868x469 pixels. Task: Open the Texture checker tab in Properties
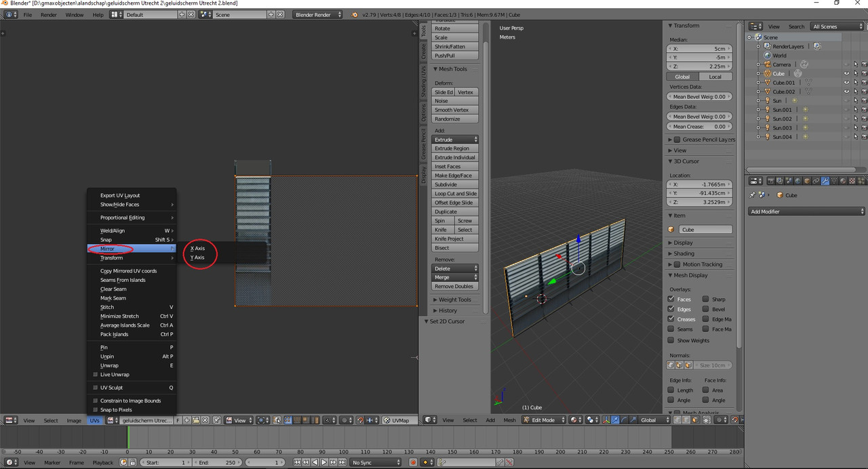coord(852,181)
